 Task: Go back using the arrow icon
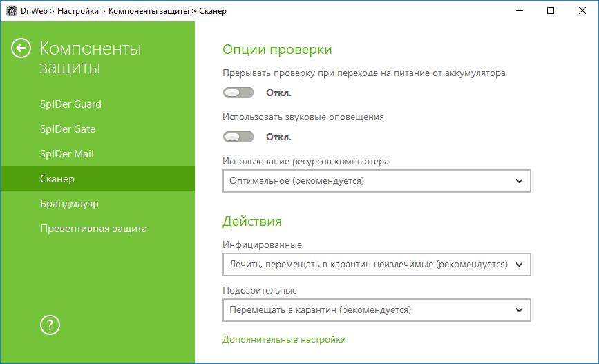pos(21,48)
